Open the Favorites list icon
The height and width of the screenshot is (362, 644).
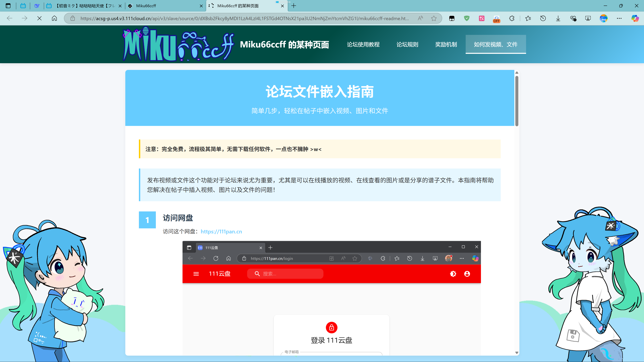528,18
